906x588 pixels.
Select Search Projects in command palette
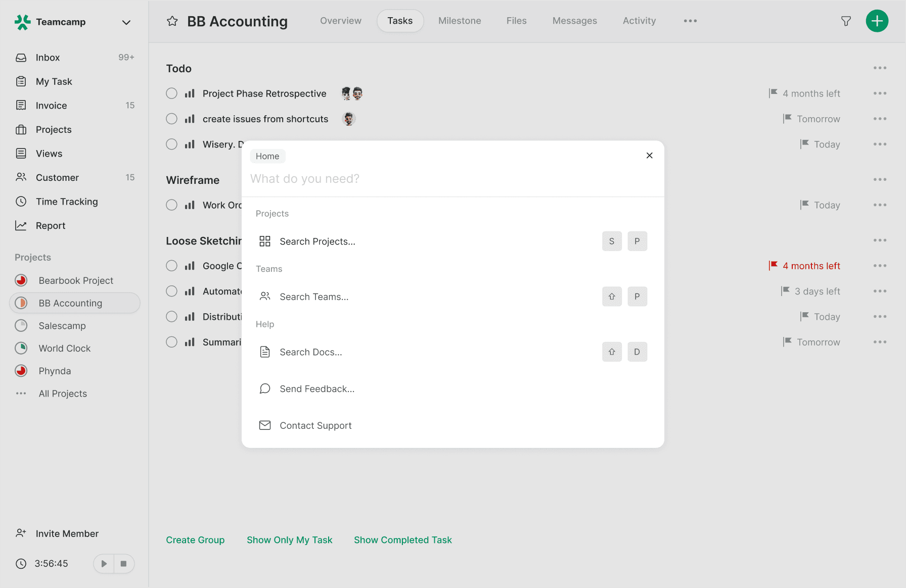(317, 241)
